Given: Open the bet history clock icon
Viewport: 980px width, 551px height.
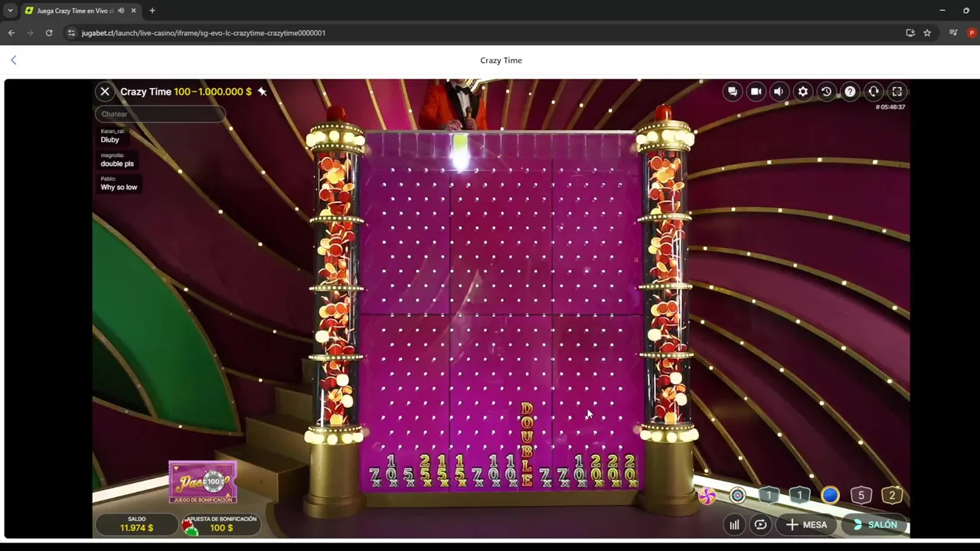Looking at the screenshot, I should [x=826, y=91].
